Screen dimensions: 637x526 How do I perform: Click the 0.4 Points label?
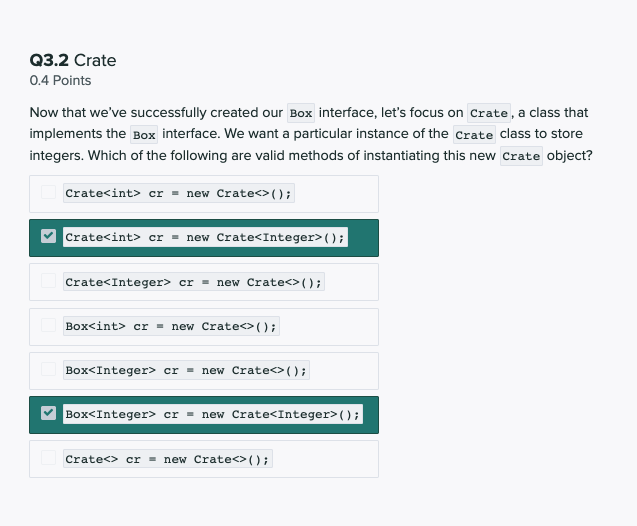[60, 80]
